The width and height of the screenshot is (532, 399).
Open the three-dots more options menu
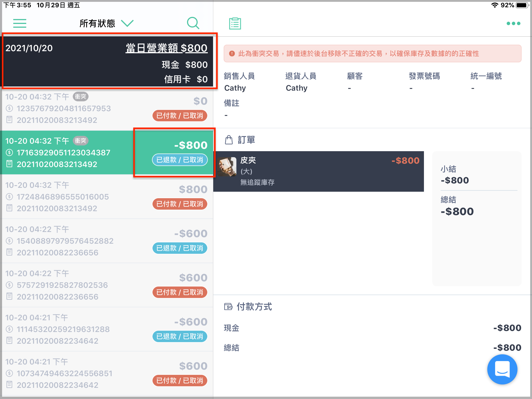[x=513, y=23]
